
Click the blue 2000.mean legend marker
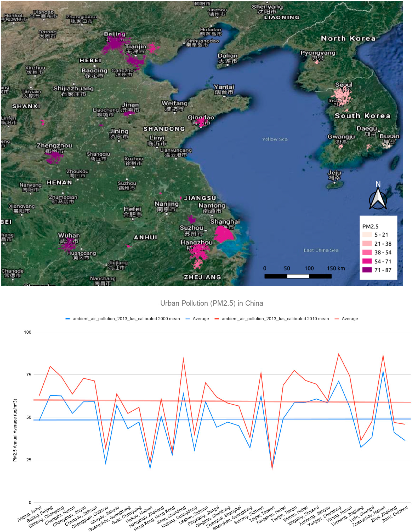click(68, 319)
